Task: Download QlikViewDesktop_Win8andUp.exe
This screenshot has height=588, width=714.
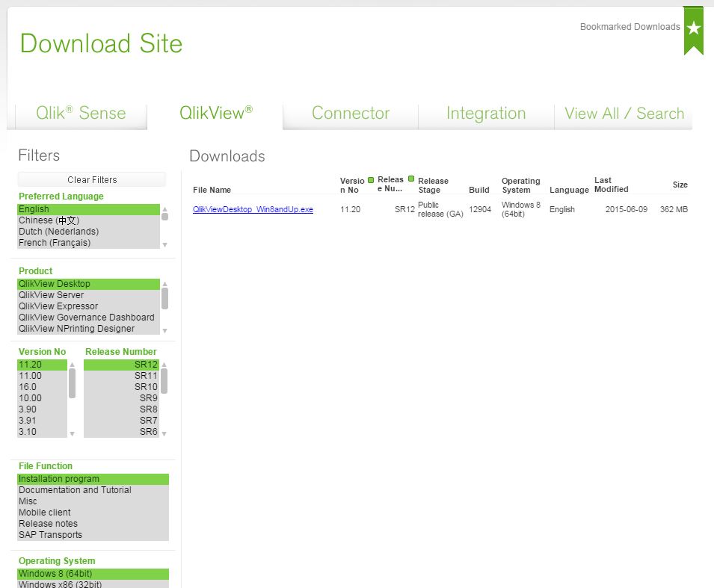Action: 253,209
